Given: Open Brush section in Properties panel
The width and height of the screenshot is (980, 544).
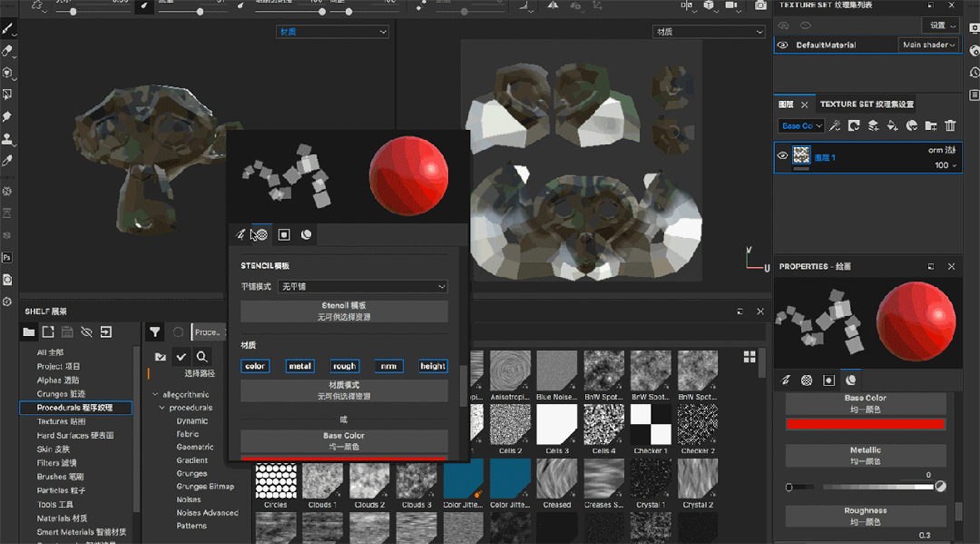Looking at the screenshot, I should point(786,381).
